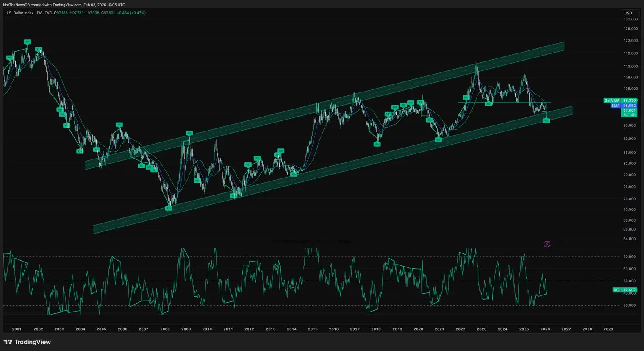
Task: Click the RSI 60.000 axis label
Action: [629, 269]
